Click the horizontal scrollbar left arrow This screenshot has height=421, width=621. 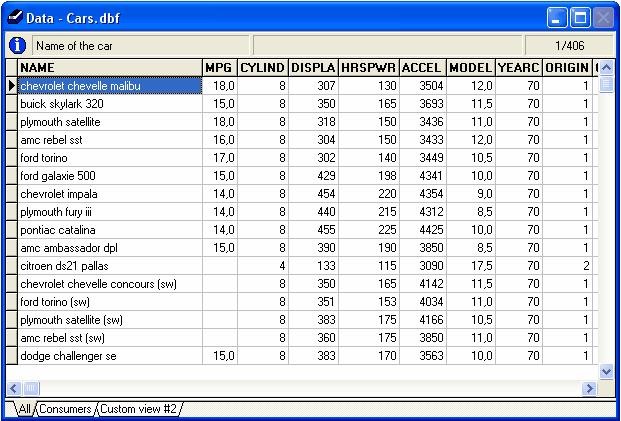pyautogui.click(x=13, y=389)
